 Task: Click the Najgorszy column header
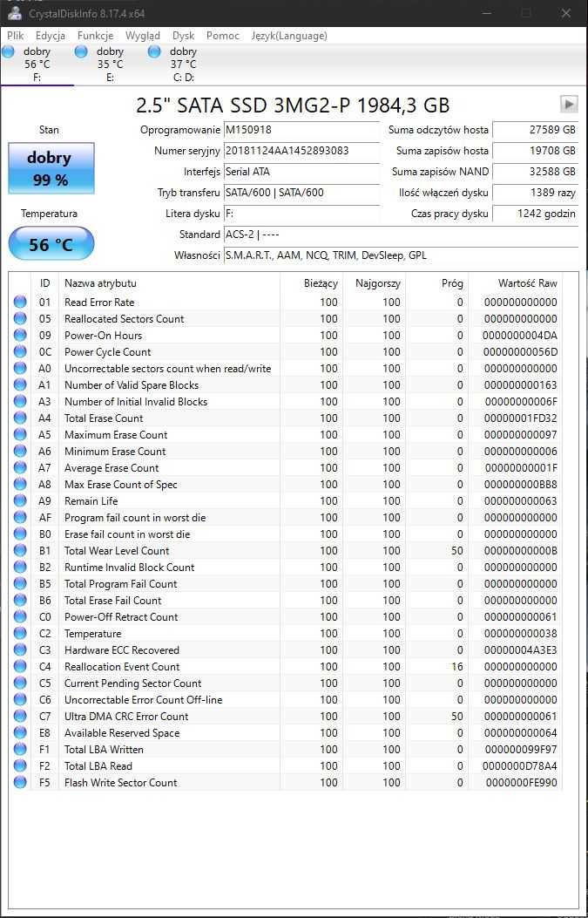pyautogui.click(x=375, y=283)
